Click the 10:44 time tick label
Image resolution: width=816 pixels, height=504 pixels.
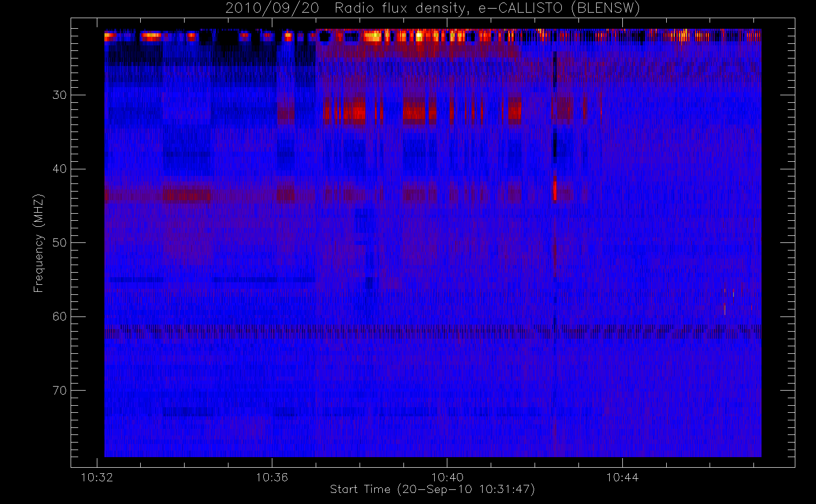coord(622,477)
